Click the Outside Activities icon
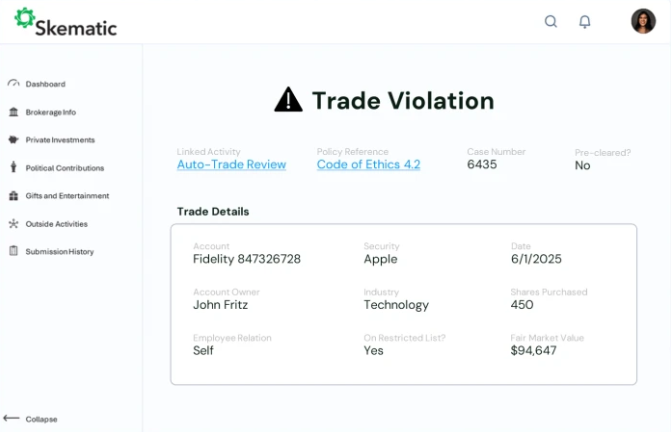The height and width of the screenshot is (432, 671). [13, 224]
